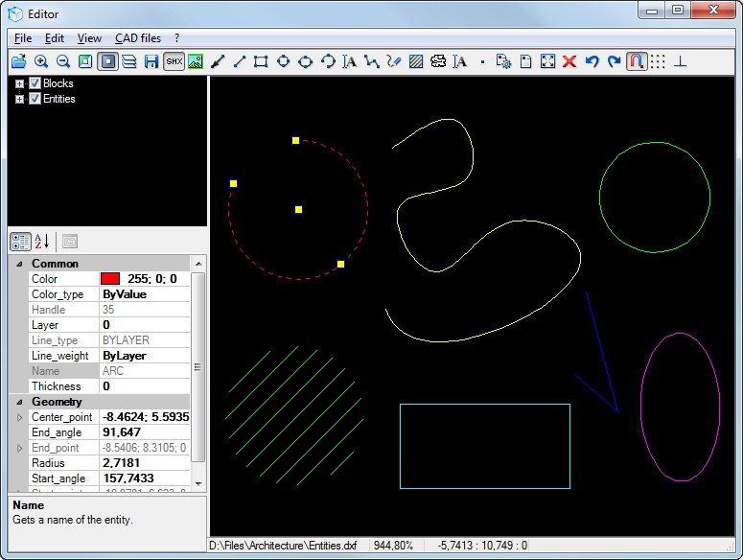Click the green fit drawing icon

(85, 61)
